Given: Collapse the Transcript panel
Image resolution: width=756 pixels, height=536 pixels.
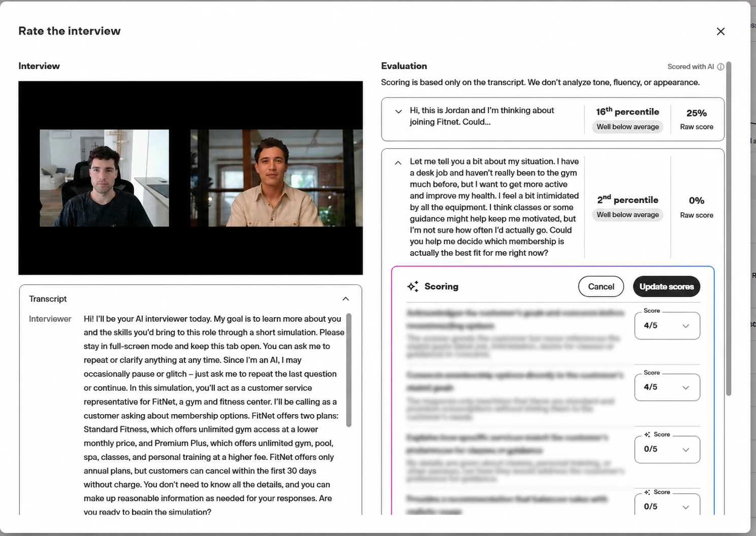Looking at the screenshot, I should [346, 299].
